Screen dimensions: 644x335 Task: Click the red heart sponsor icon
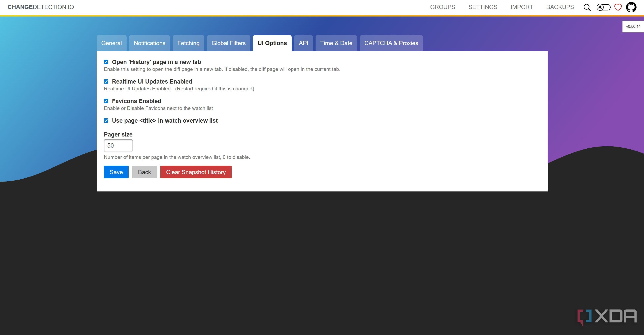click(618, 7)
